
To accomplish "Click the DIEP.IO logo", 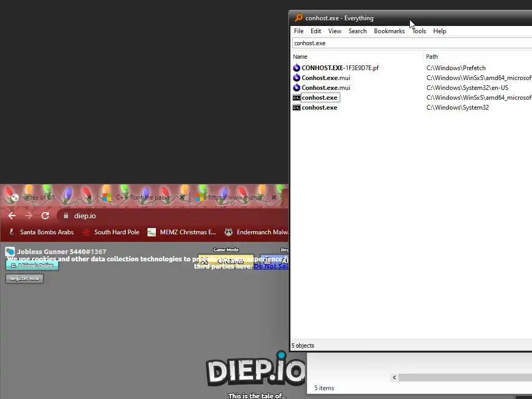I will (256, 370).
